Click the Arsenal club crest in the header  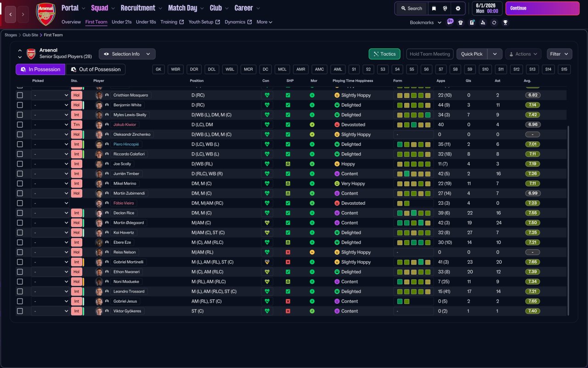tap(45, 14)
